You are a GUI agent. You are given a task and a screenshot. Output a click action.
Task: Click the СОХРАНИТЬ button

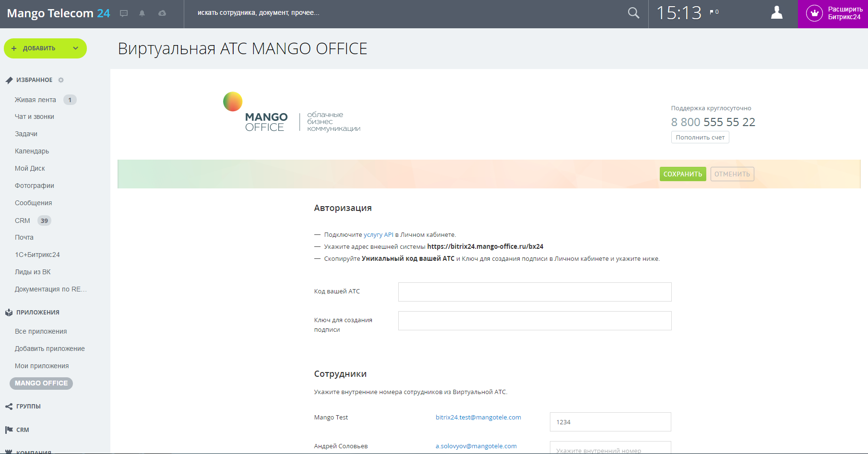tap(683, 174)
